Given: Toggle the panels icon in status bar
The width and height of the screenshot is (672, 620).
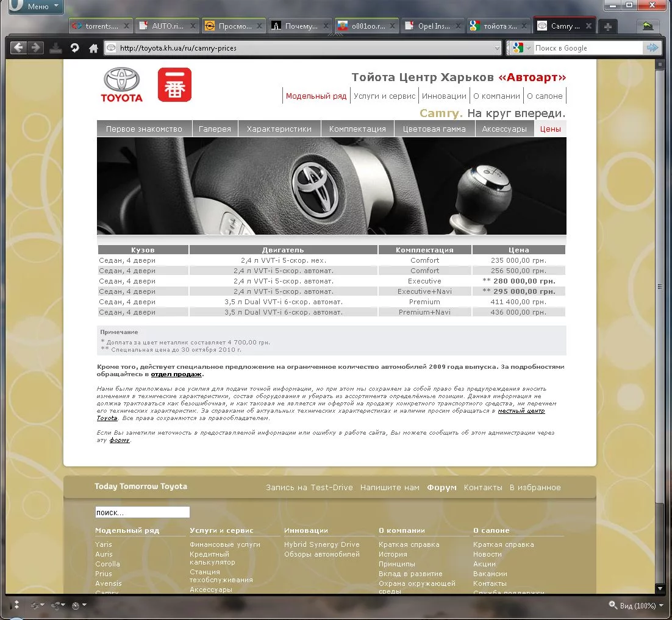Looking at the screenshot, I should [x=16, y=605].
